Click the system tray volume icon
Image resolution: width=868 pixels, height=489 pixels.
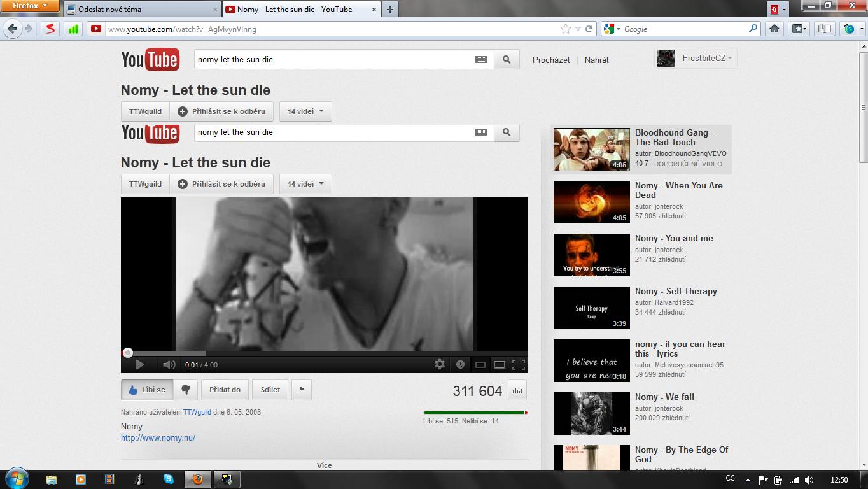tap(809, 479)
